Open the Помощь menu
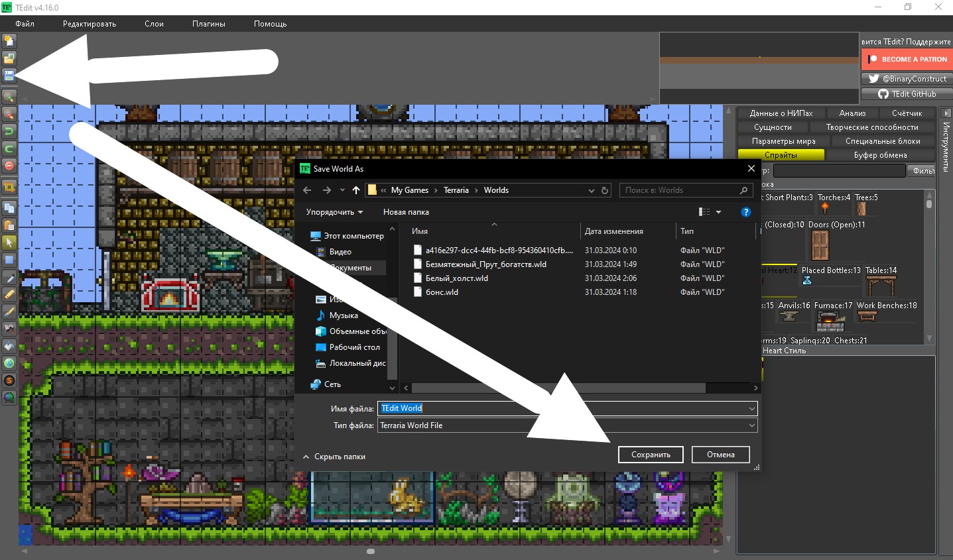The width and height of the screenshot is (953, 560). pyautogui.click(x=270, y=24)
